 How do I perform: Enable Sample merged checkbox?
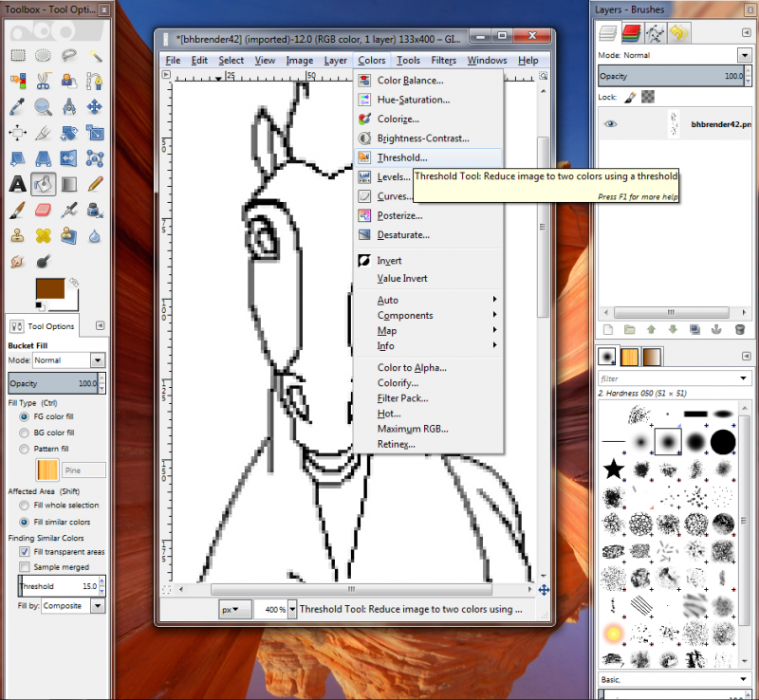point(24,567)
